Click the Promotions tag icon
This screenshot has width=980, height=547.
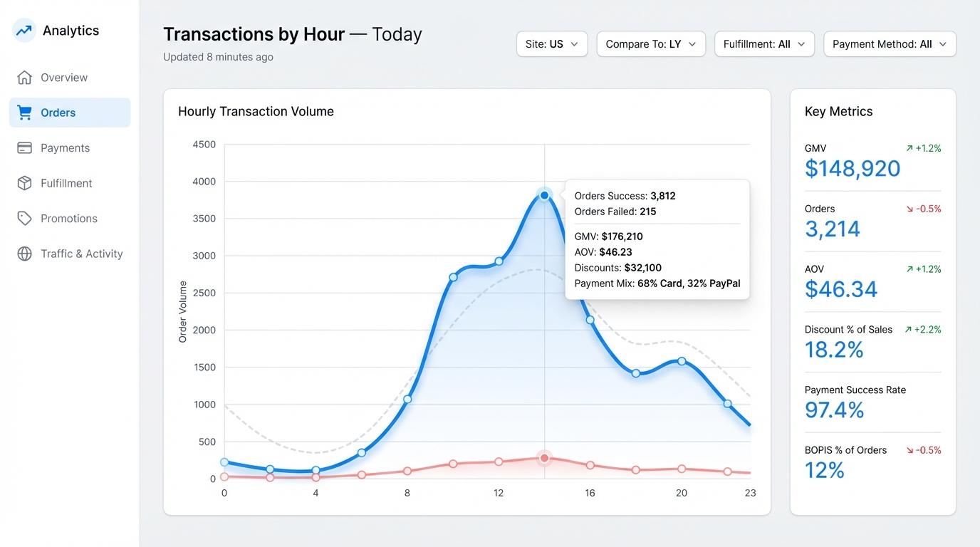[24, 218]
